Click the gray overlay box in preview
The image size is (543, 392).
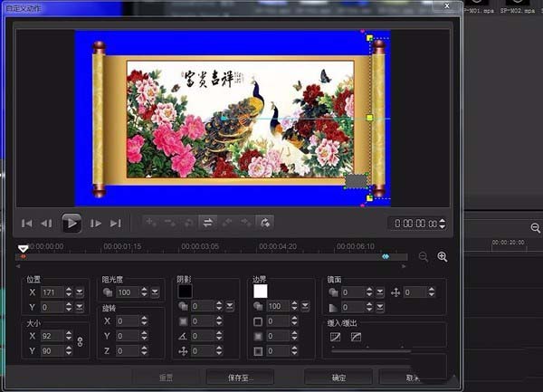[x=356, y=181]
